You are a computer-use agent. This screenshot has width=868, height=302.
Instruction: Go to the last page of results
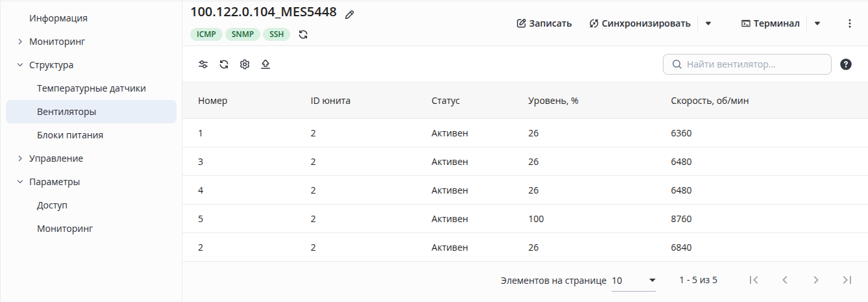[847, 280]
